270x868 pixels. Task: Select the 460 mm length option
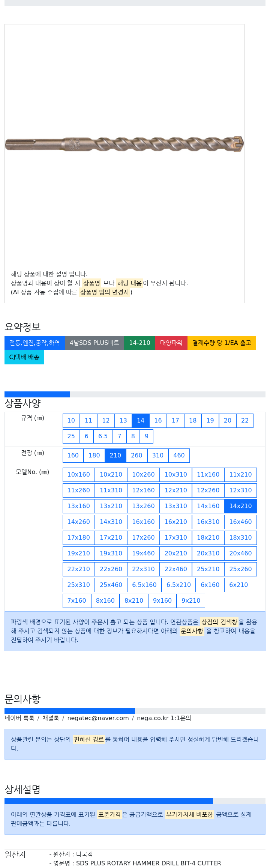(x=179, y=456)
